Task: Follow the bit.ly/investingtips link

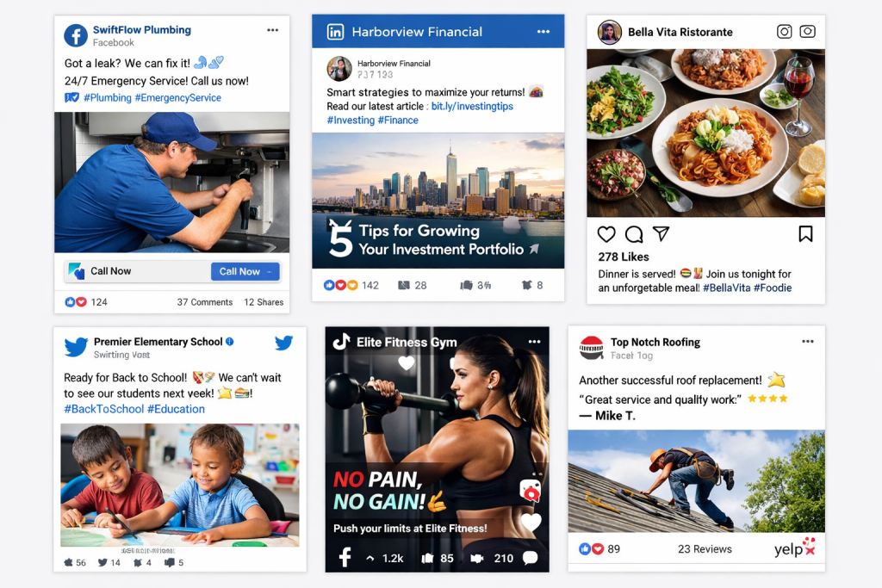Action: point(472,106)
